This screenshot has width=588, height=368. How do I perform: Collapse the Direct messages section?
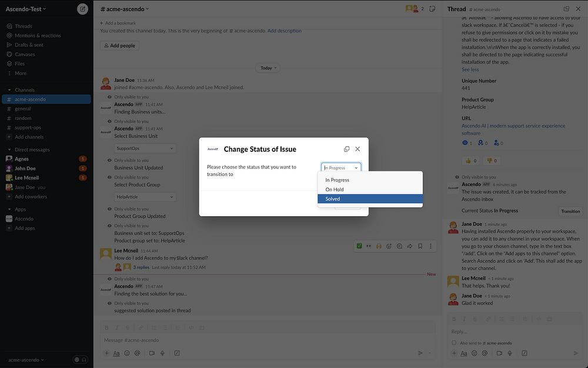point(9,150)
